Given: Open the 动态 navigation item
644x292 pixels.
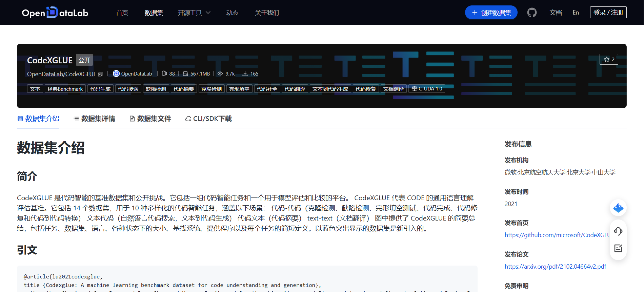Looking at the screenshot, I should (232, 13).
